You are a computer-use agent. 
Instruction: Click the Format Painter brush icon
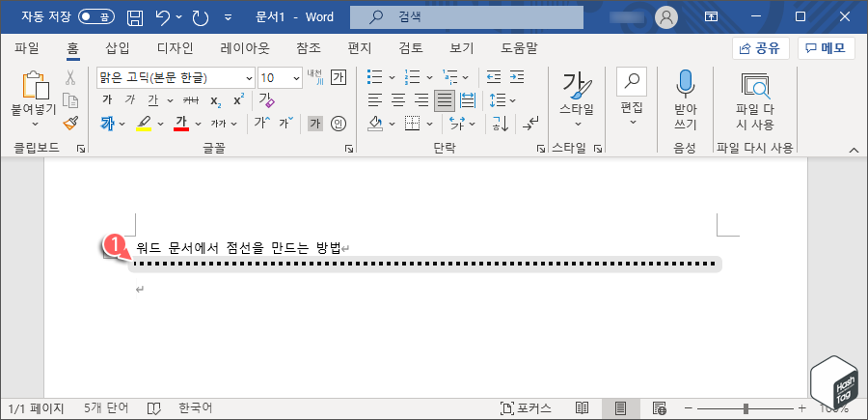point(70,123)
